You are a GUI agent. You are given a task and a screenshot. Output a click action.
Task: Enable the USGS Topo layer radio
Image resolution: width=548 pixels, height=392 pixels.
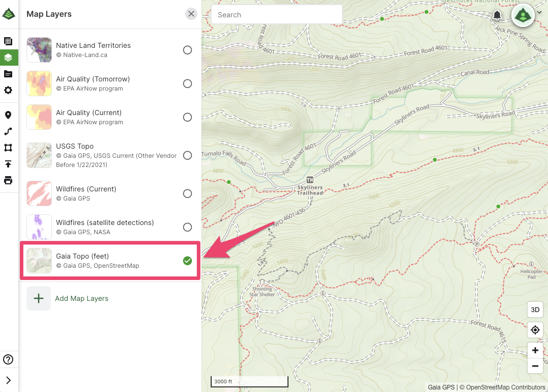pyautogui.click(x=187, y=155)
